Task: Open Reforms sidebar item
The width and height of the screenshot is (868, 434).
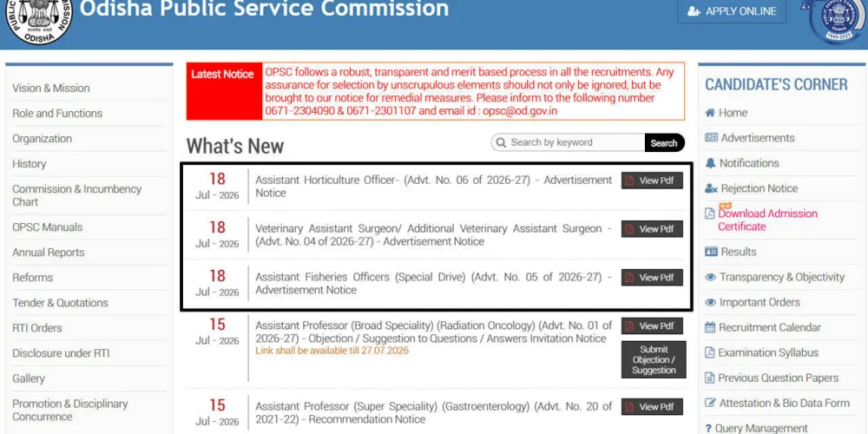Action: click(x=33, y=278)
